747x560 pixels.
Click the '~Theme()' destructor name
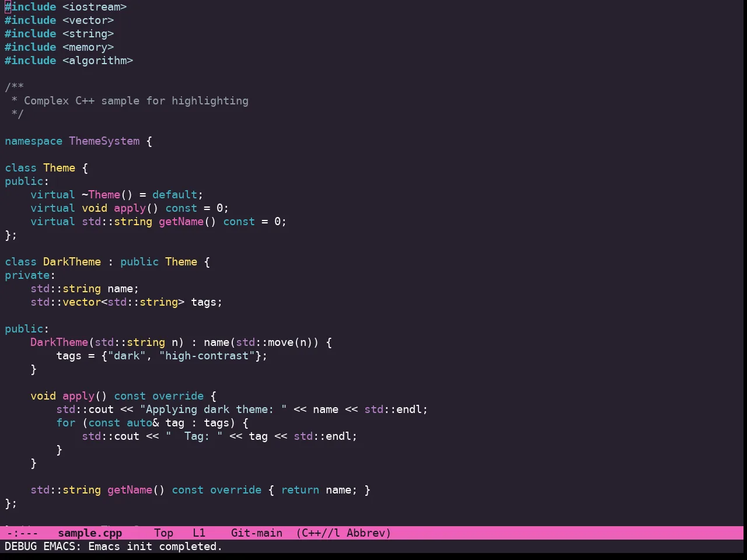pos(107,195)
